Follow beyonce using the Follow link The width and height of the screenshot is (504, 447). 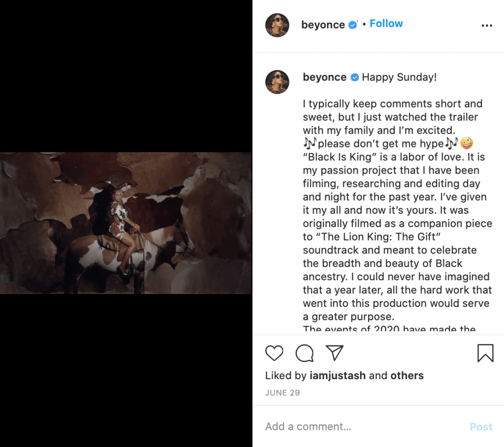386,23
